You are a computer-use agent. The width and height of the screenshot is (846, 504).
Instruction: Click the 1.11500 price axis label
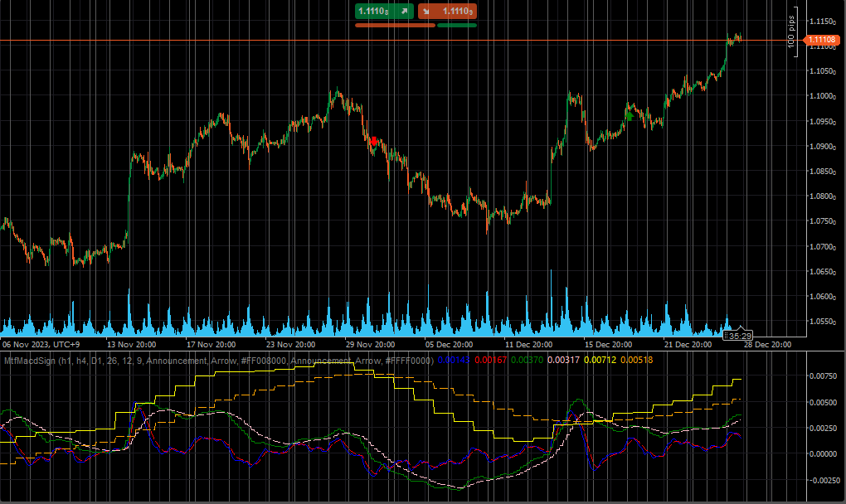tap(823, 22)
